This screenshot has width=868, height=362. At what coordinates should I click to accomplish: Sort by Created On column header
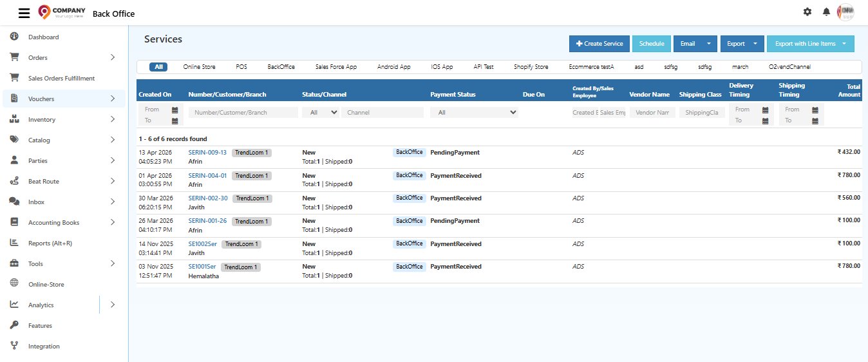155,94
